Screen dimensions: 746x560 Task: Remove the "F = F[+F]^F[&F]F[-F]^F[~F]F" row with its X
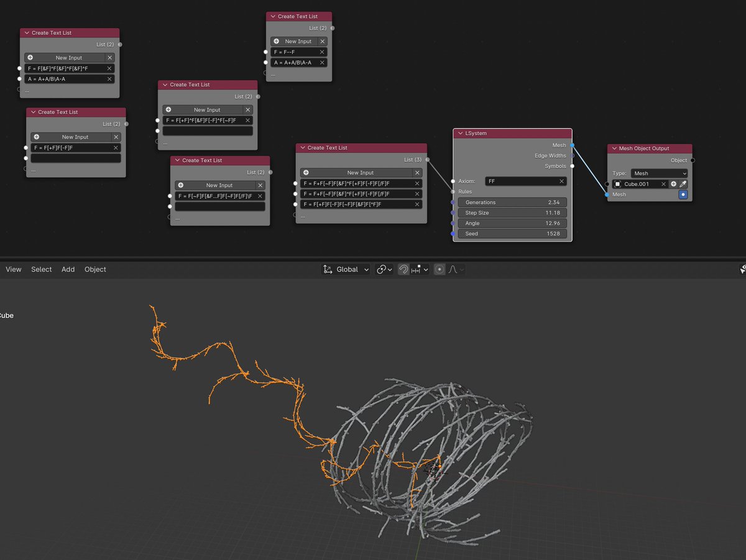pyautogui.click(x=247, y=121)
